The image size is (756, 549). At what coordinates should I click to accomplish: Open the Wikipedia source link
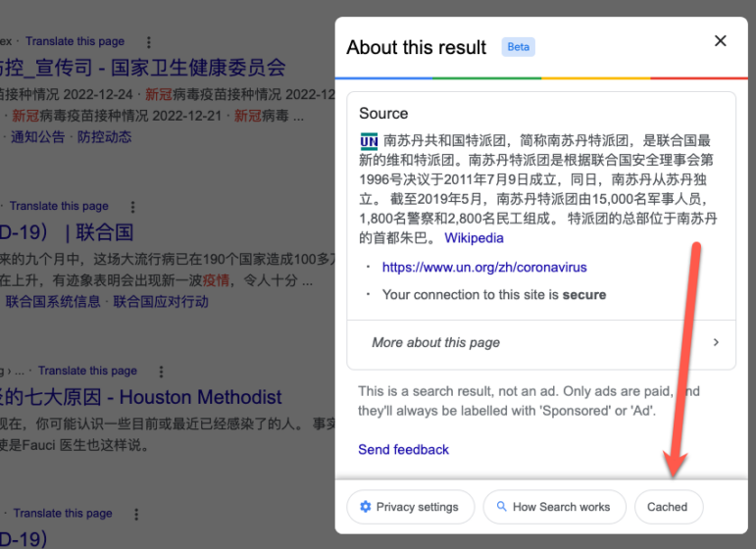pyautogui.click(x=474, y=238)
